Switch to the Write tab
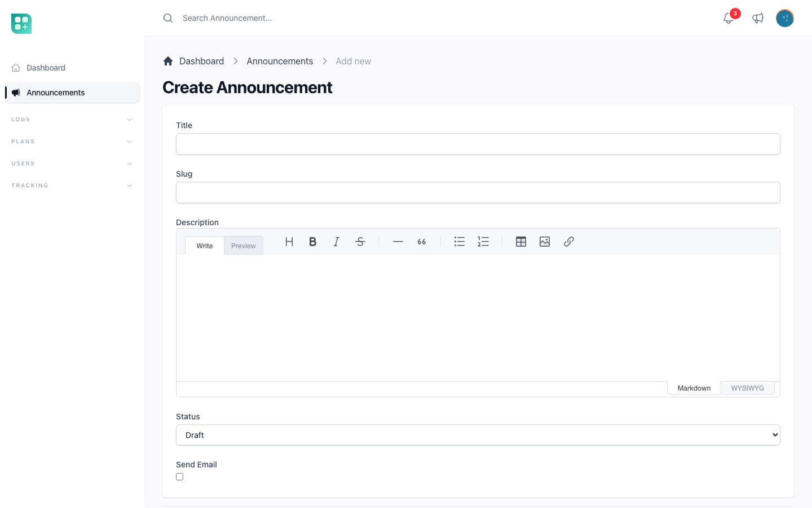Image resolution: width=812 pixels, height=508 pixels. (205, 246)
